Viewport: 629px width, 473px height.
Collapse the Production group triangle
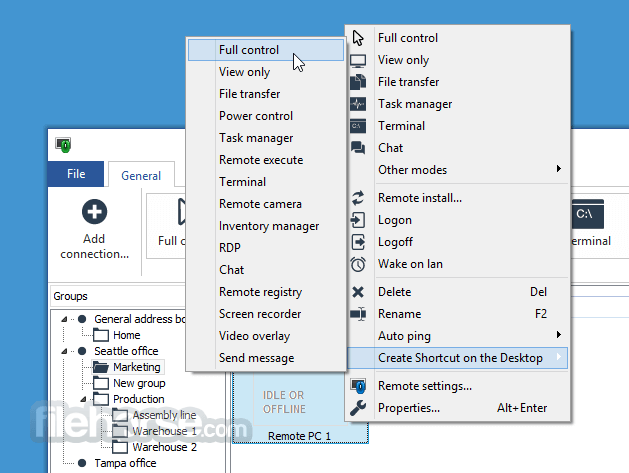click(x=83, y=399)
